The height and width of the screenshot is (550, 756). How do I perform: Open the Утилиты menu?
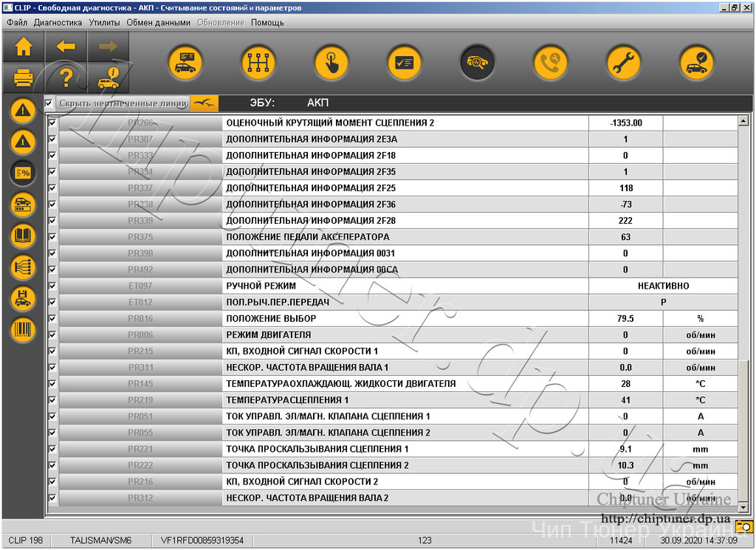pos(104,23)
